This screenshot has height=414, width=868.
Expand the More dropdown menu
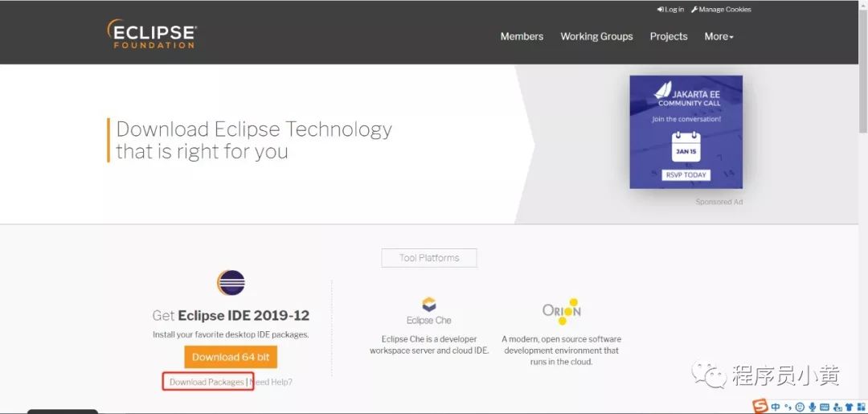pos(719,36)
